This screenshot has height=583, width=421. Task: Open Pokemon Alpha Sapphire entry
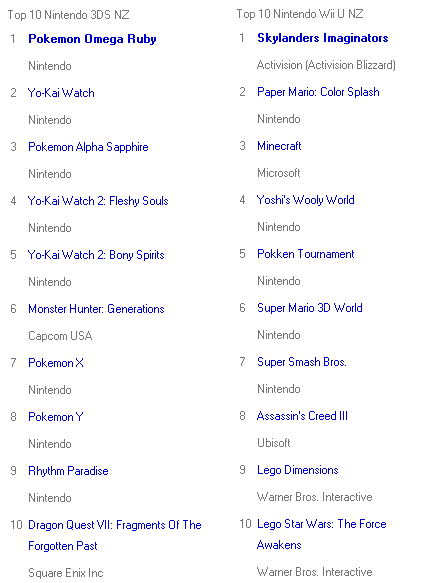coord(88,147)
